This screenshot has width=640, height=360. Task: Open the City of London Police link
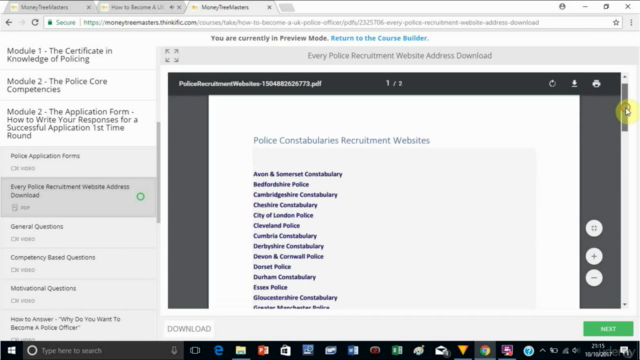coord(283,215)
